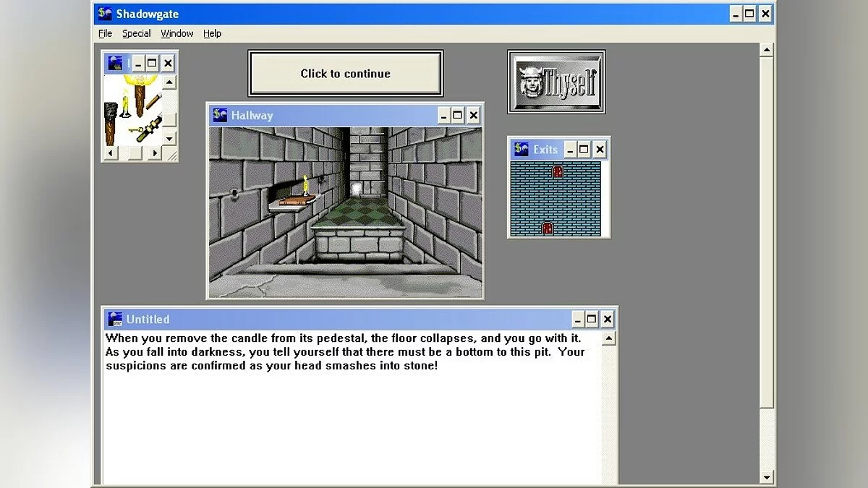The width and height of the screenshot is (868, 488).
Task: Minimize the Exits window
Action: coord(570,150)
